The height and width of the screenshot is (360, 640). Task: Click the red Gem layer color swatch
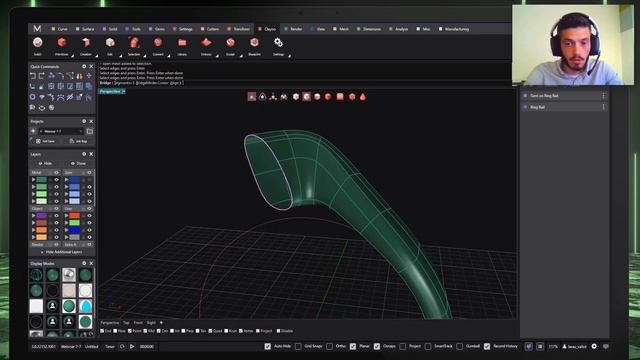click(x=74, y=216)
